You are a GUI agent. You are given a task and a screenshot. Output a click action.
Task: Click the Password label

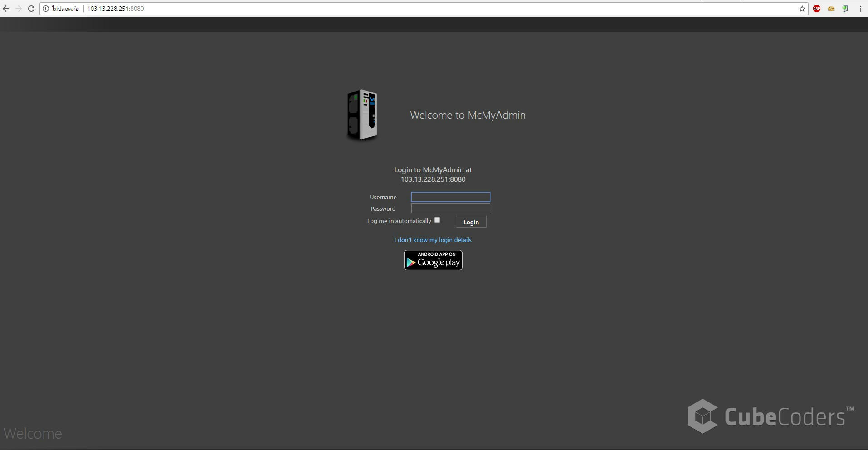click(383, 208)
